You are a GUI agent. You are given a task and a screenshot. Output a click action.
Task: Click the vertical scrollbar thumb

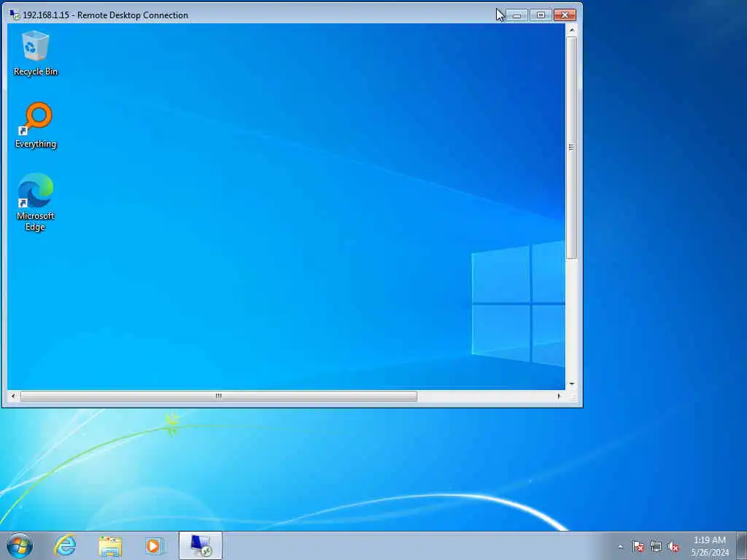pyautogui.click(x=572, y=147)
